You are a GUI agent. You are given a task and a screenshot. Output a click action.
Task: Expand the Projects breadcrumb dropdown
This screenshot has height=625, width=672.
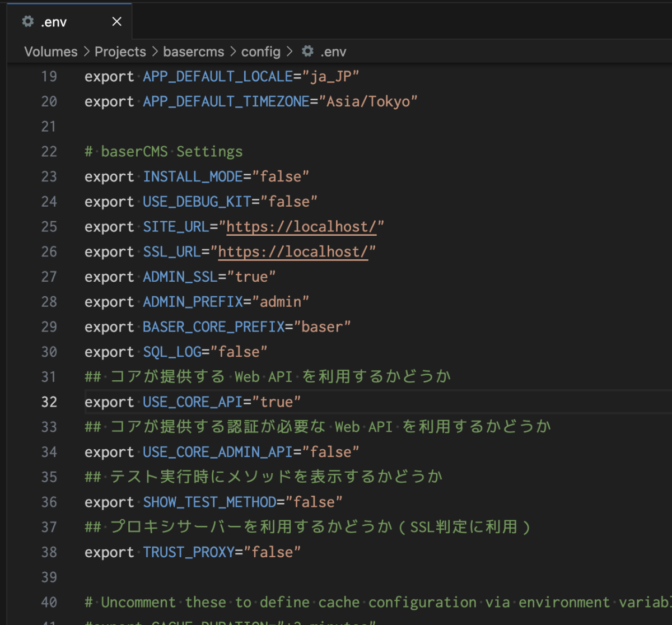click(x=120, y=52)
